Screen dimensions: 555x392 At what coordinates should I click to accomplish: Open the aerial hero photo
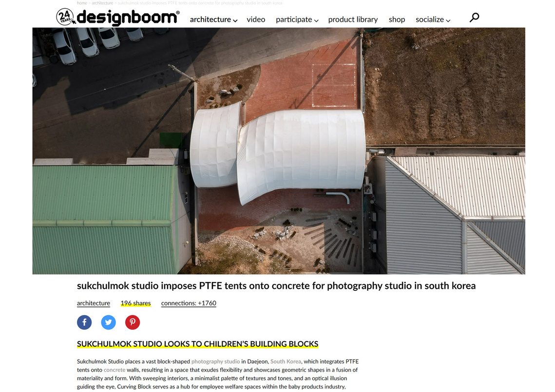point(279,151)
